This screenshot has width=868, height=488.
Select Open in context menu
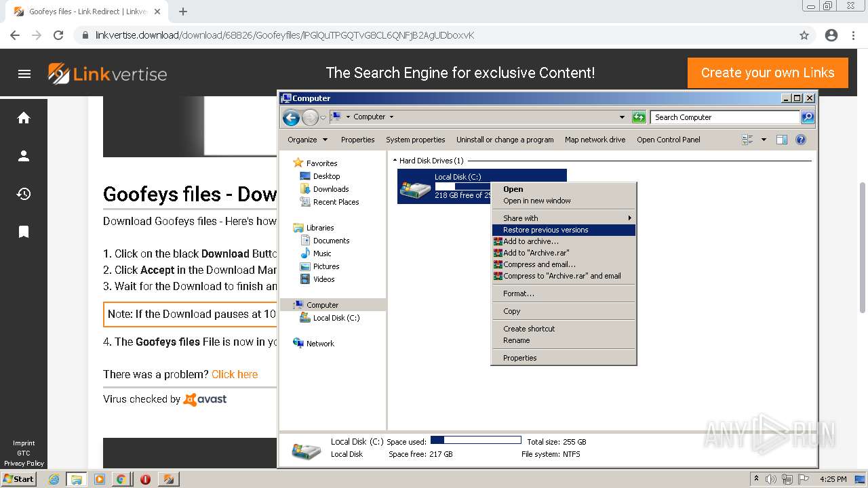pyautogui.click(x=564, y=189)
